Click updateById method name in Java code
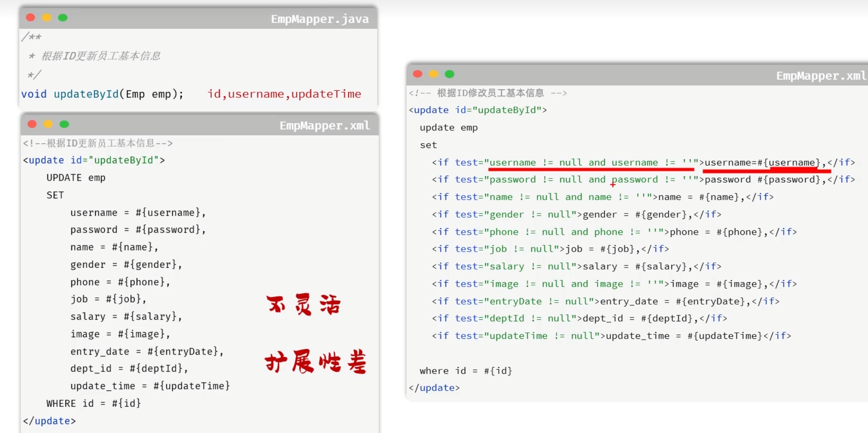Viewport: 868px width, 433px height. (86, 94)
